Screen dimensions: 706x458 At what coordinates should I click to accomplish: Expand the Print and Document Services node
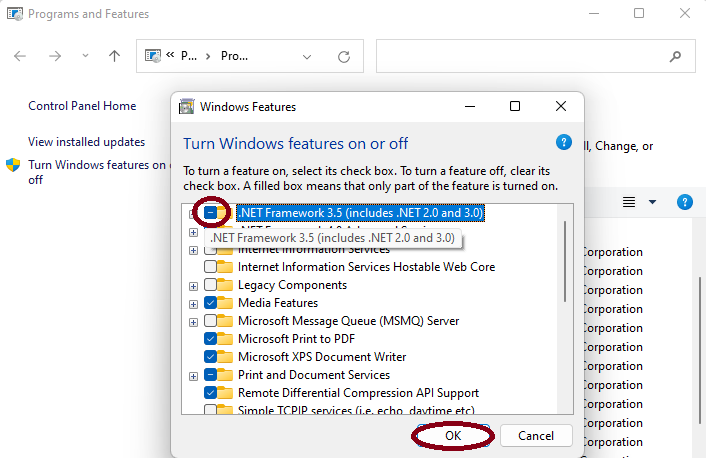tap(193, 375)
